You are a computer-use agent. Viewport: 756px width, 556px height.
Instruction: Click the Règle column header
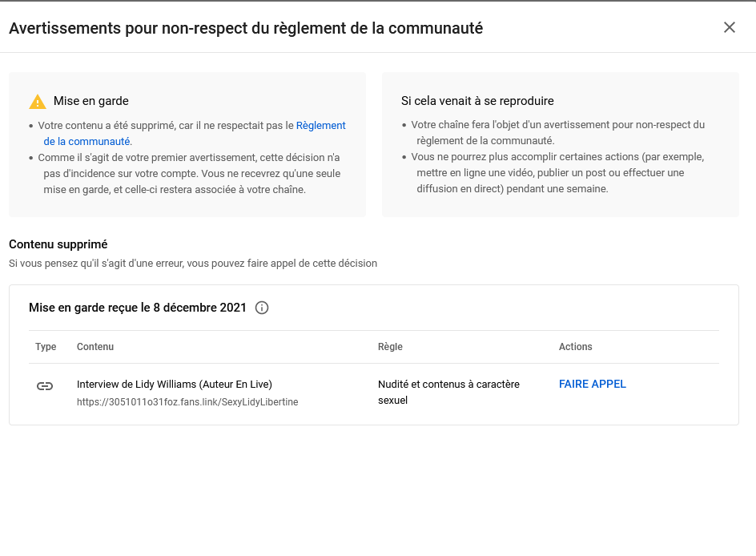[x=390, y=347]
